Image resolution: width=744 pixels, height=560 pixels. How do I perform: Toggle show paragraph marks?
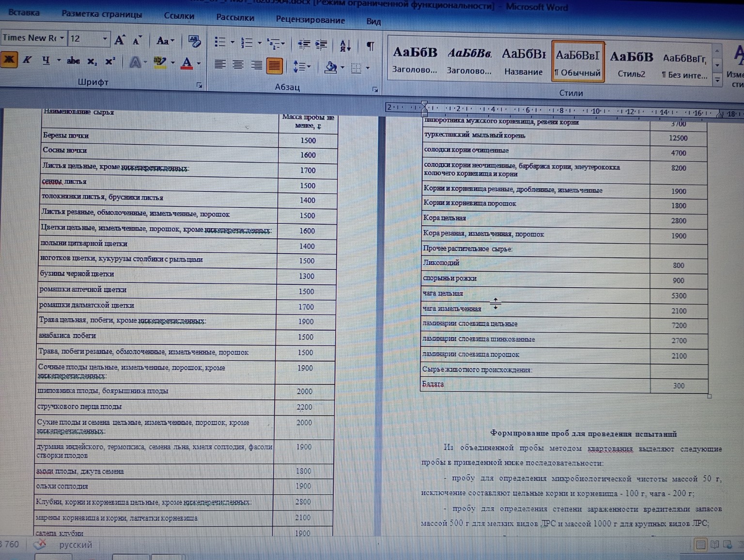pyautogui.click(x=370, y=46)
